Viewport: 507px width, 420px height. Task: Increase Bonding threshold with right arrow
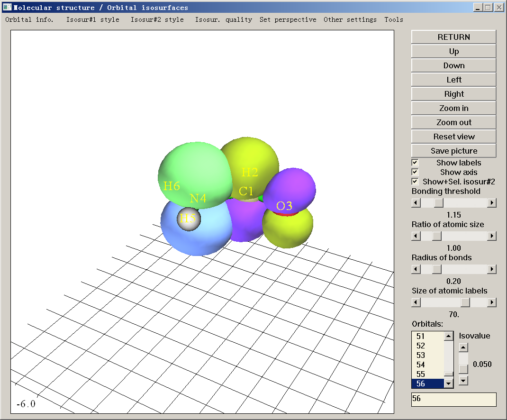(491, 203)
